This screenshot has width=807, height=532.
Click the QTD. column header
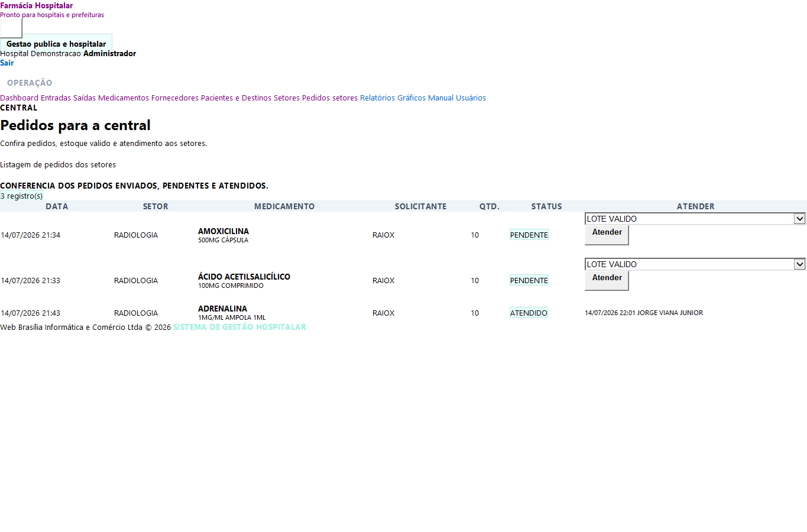coord(490,206)
